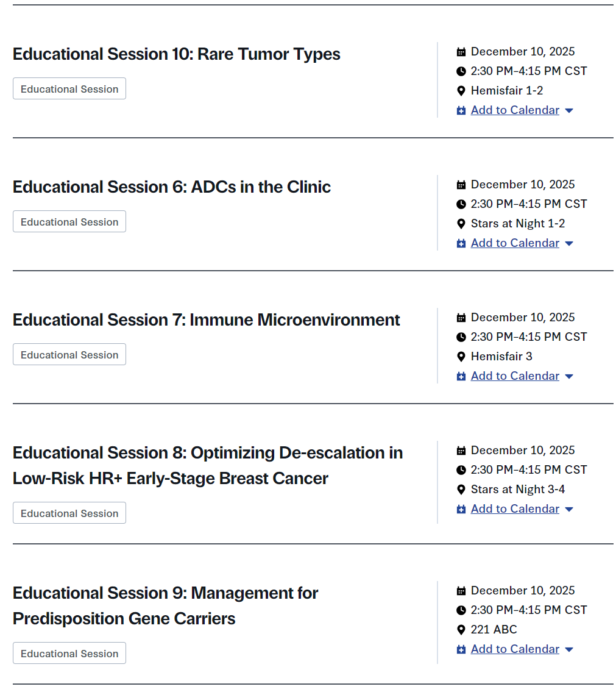
Task: Select Educational Session tag under Immune Microenvironment
Action: 69,355
